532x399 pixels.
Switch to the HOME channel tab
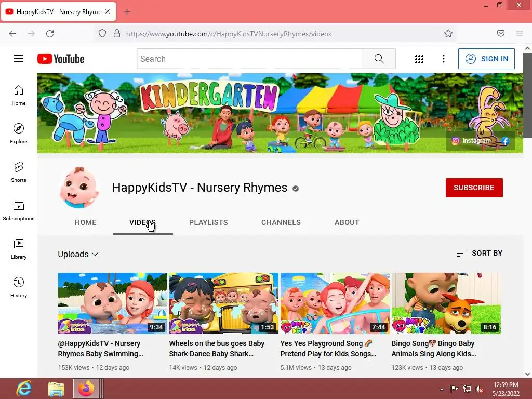pos(86,222)
